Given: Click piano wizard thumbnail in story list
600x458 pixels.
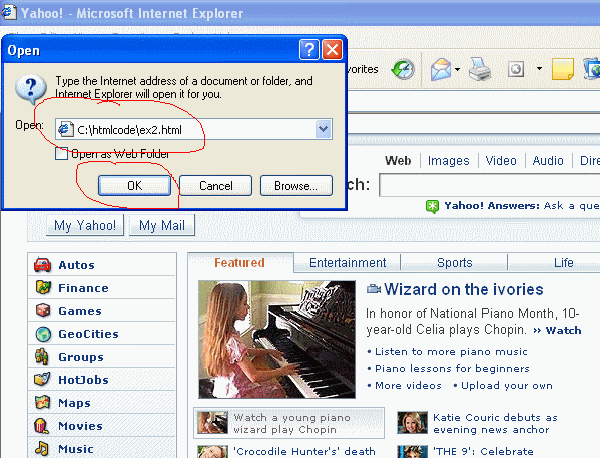Looking at the screenshot, I should click(x=212, y=423).
